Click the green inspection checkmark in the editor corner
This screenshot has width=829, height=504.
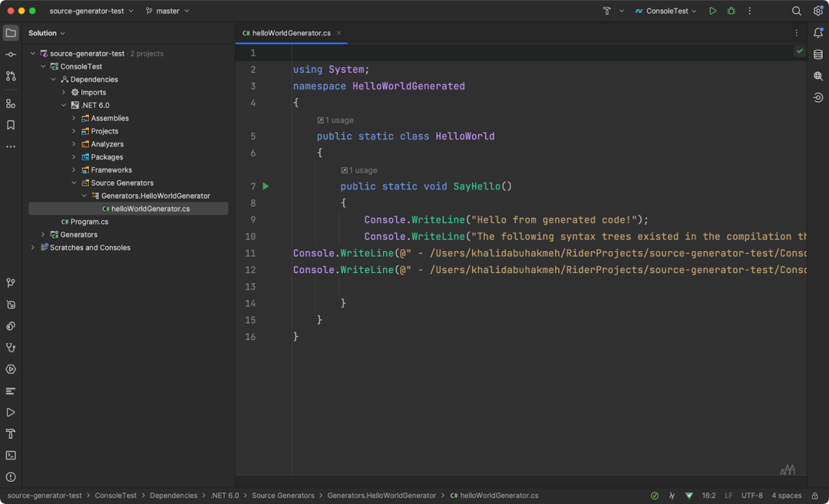pos(799,51)
